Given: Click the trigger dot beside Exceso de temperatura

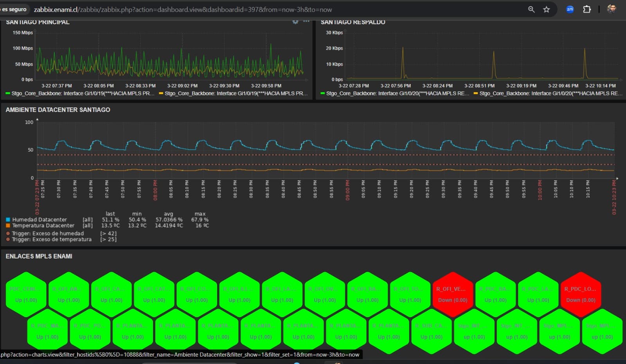Looking at the screenshot, I should click(7, 239).
